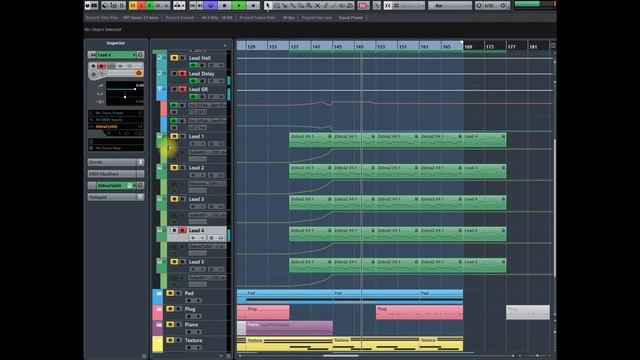Viewport: 640px width, 360px height.
Task: Unmute the Lead 2 track
Action: coord(174,168)
